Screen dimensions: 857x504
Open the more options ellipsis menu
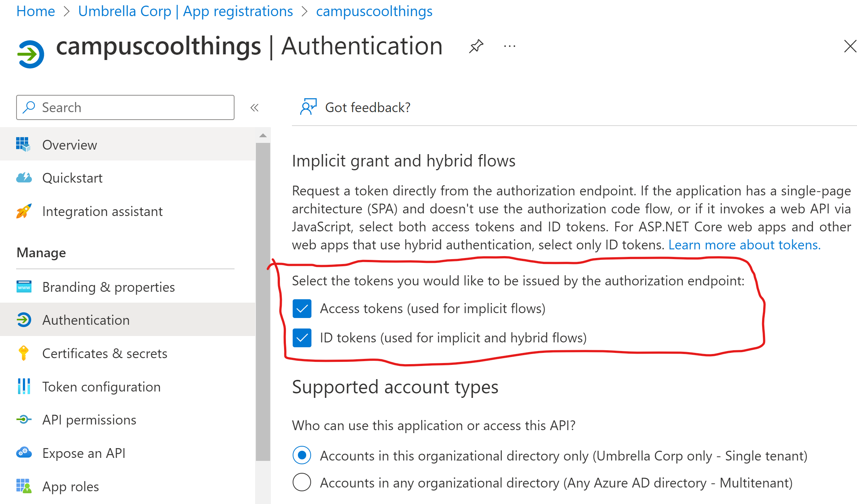pos(510,46)
